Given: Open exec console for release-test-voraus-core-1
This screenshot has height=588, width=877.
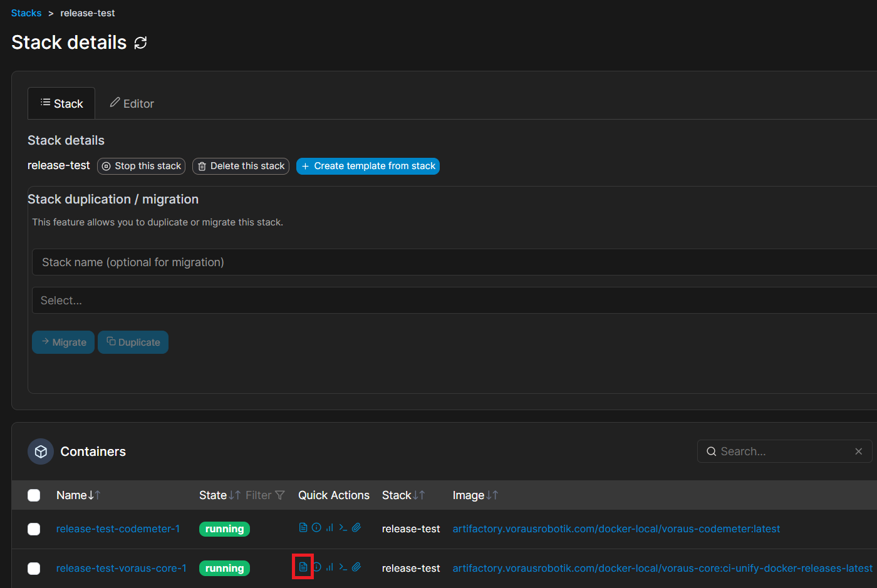Looking at the screenshot, I should coord(343,567).
